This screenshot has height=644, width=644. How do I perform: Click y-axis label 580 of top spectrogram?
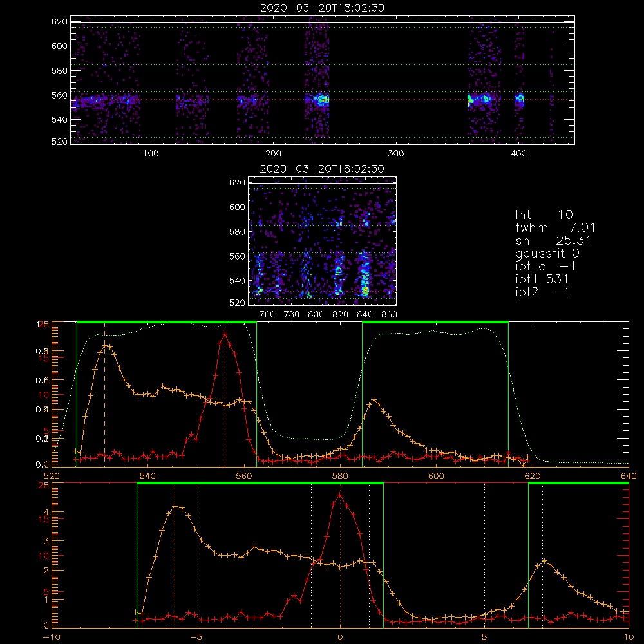(59, 71)
